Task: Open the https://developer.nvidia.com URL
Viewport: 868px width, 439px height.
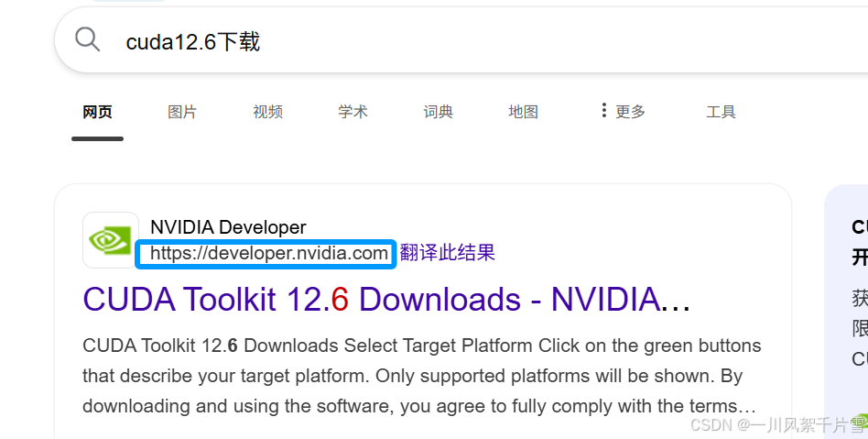Action: [x=269, y=253]
